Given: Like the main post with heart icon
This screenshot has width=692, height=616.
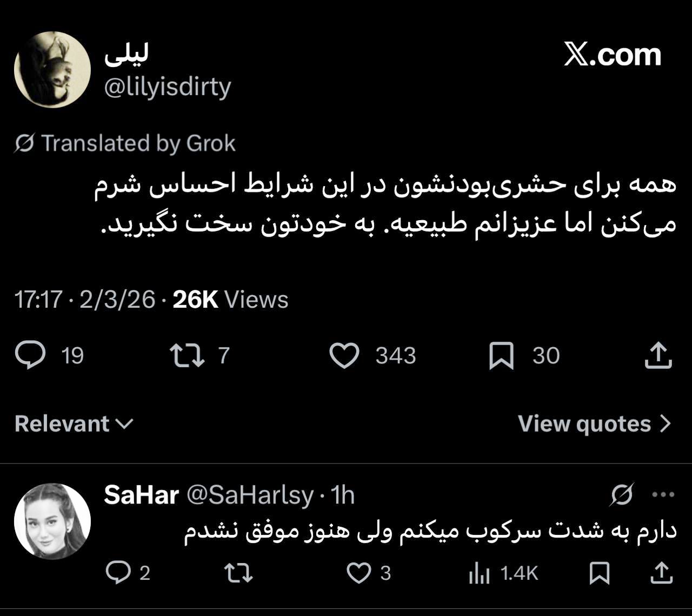Looking at the screenshot, I should 344,356.
